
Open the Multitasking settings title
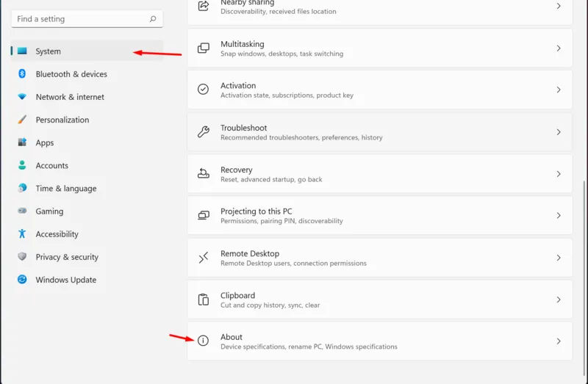coord(243,44)
